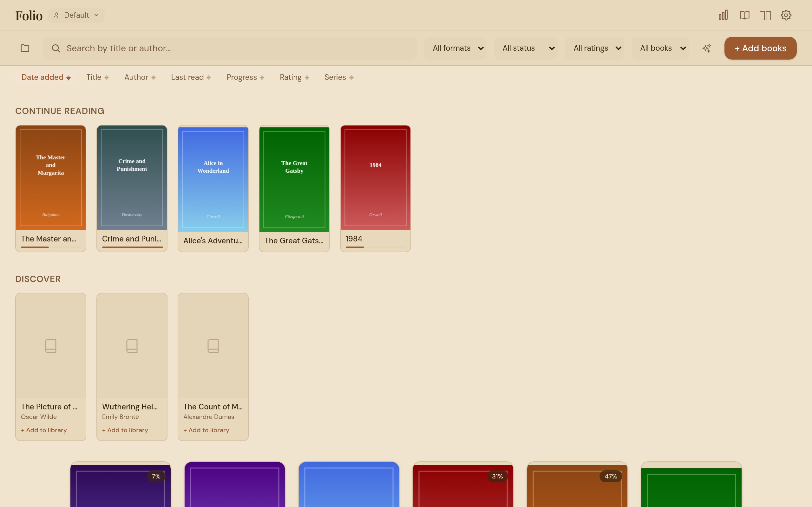Add Wuthering Heights to library
Image resolution: width=812 pixels, height=507 pixels.
(x=125, y=430)
